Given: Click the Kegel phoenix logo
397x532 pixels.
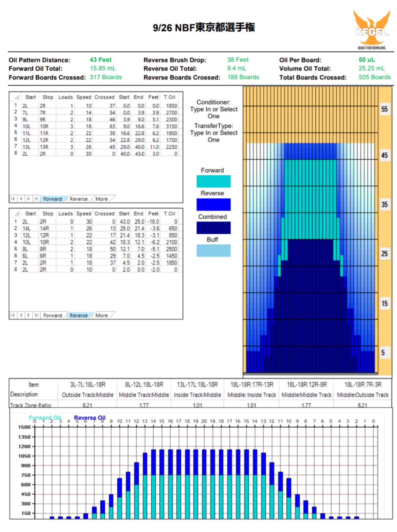Looking at the screenshot, I should (372, 29).
